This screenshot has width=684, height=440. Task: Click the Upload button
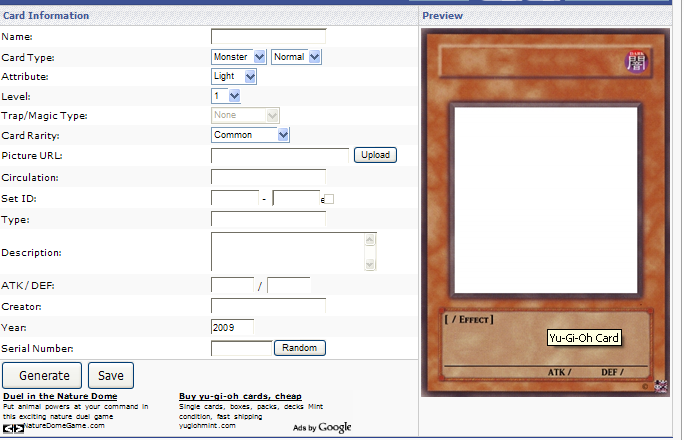coord(375,155)
